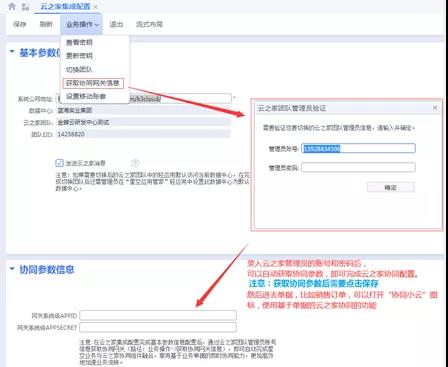This screenshot has width=448, height=367.
Task: Click the 网关系统级APPSECRET input field
Action: click(x=158, y=327)
